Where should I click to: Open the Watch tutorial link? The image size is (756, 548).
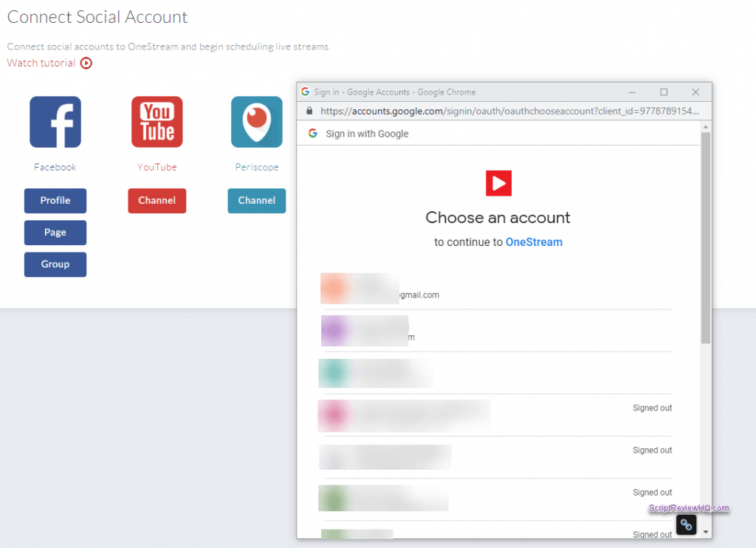pos(41,64)
